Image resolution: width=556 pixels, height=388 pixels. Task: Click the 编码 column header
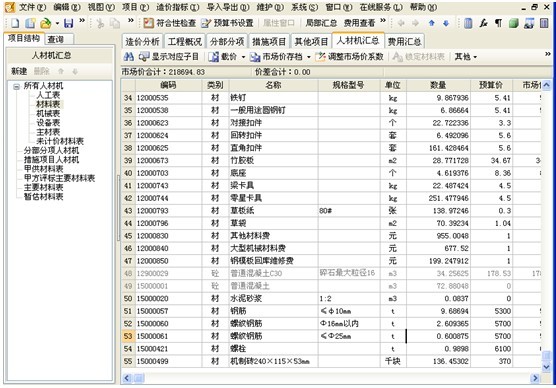tap(168, 85)
